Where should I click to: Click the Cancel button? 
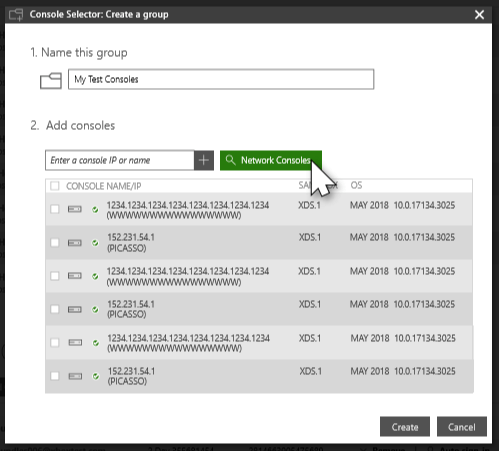pyautogui.click(x=462, y=427)
